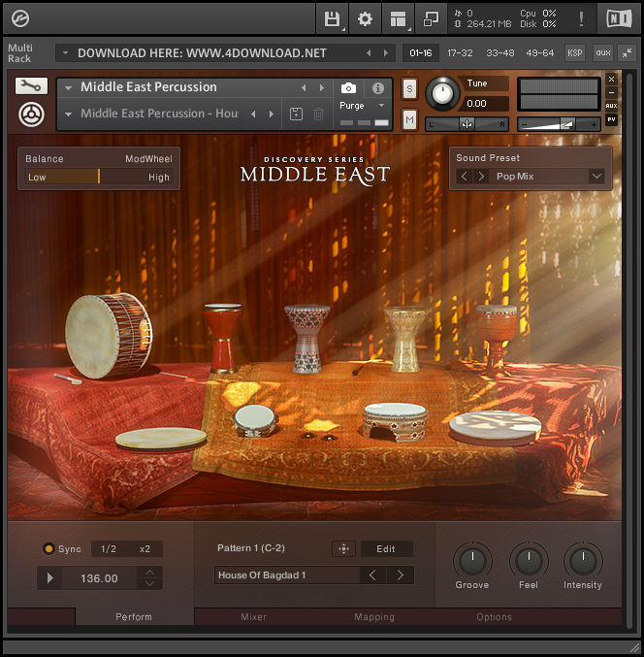The width and height of the screenshot is (644, 657).
Task: Show rack page 33-48
Action: 499,52
